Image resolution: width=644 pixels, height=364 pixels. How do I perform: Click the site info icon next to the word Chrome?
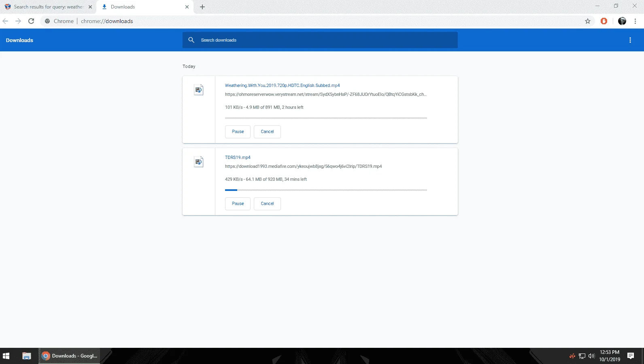[x=47, y=21]
